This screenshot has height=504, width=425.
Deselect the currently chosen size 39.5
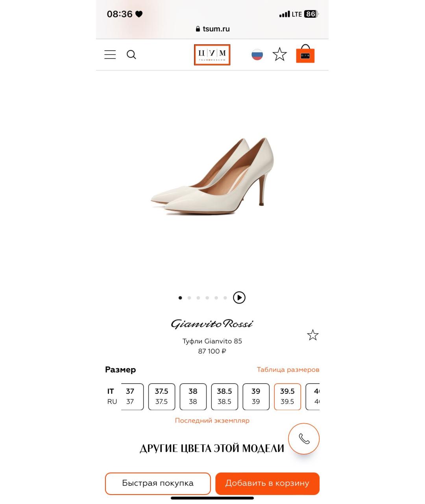(x=287, y=397)
